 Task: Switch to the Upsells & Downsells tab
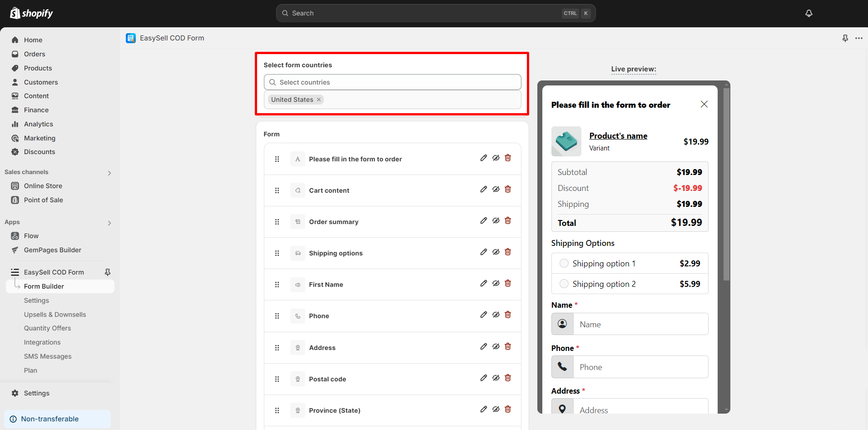coord(55,314)
